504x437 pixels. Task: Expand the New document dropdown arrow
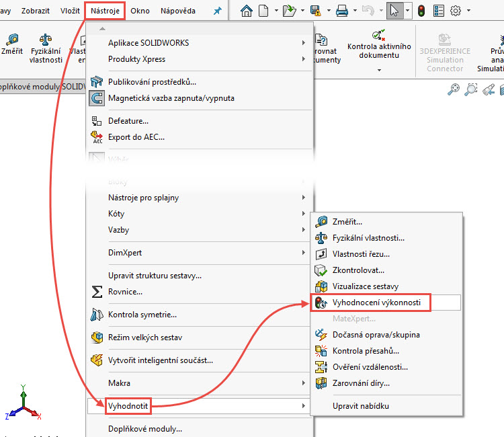click(276, 11)
